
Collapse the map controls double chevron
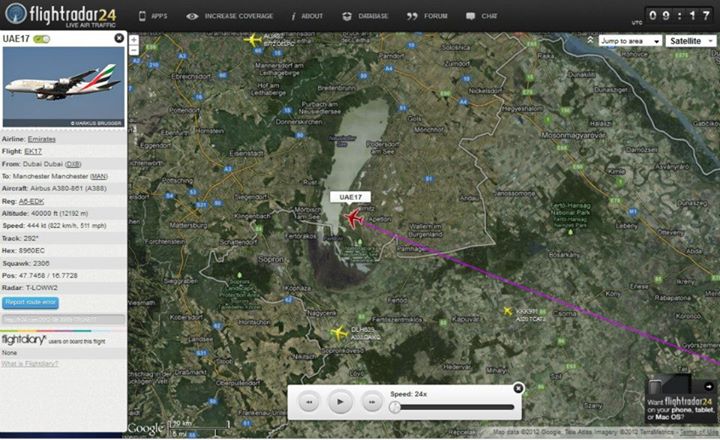coord(590,40)
